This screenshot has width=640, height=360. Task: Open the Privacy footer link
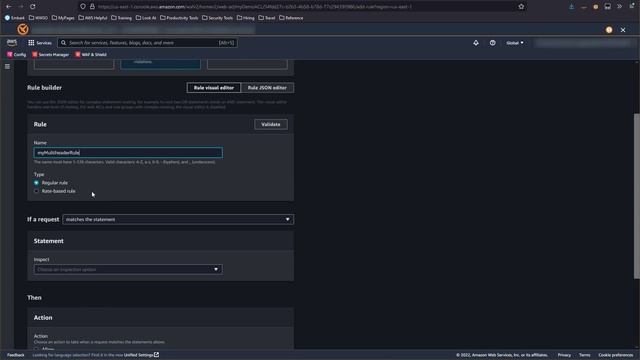564,355
